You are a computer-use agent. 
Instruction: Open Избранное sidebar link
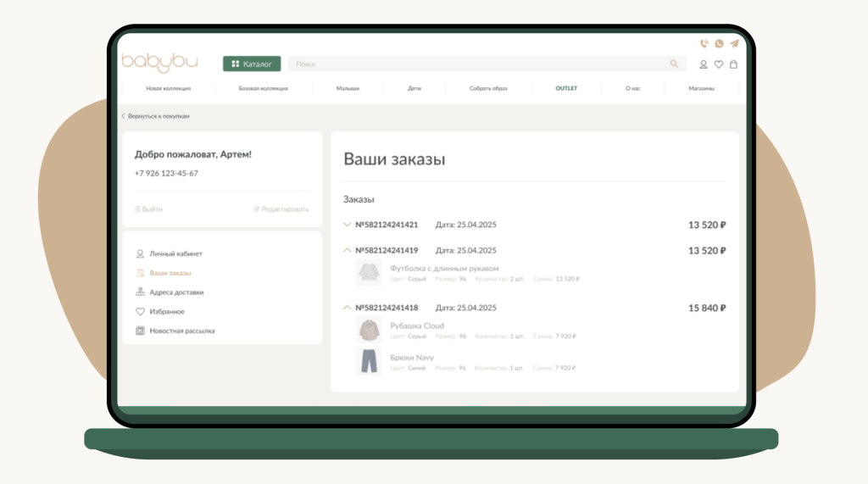(167, 312)
